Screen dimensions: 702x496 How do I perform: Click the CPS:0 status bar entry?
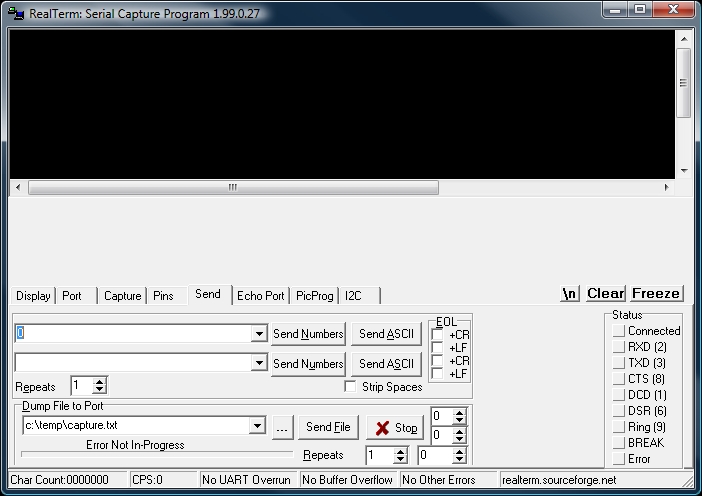click(x=147, y=480)
